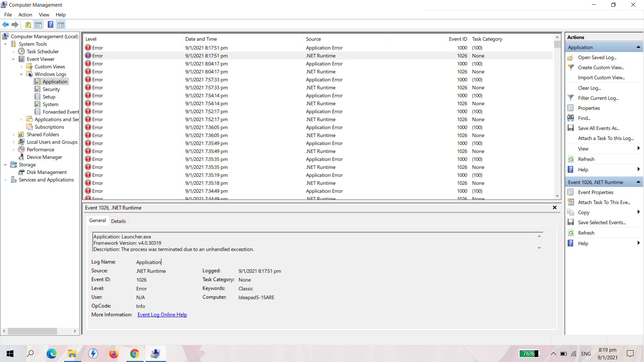The image size is (644, 362).
Task: Open the Help menu in menu bar
Action: tap(61, 15)
